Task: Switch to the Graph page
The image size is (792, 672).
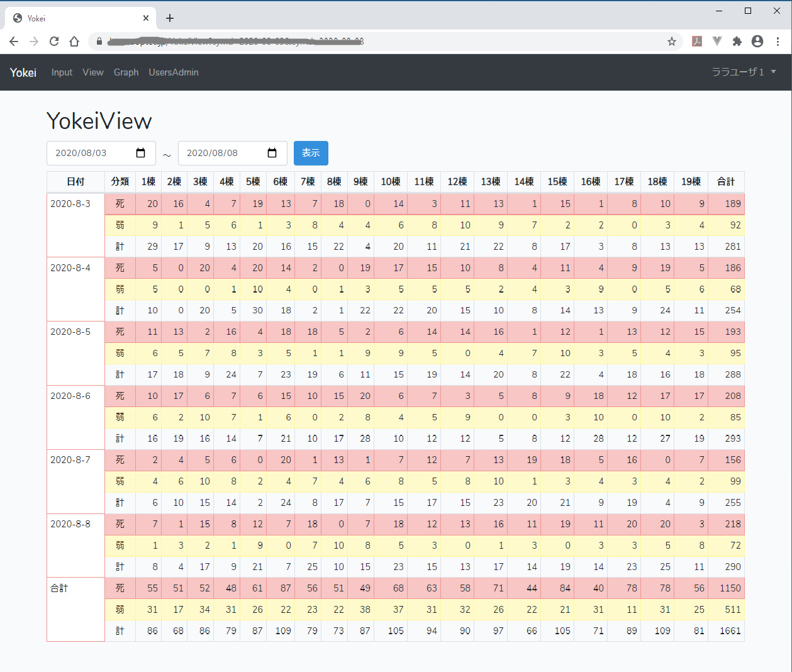Action: 126,72
